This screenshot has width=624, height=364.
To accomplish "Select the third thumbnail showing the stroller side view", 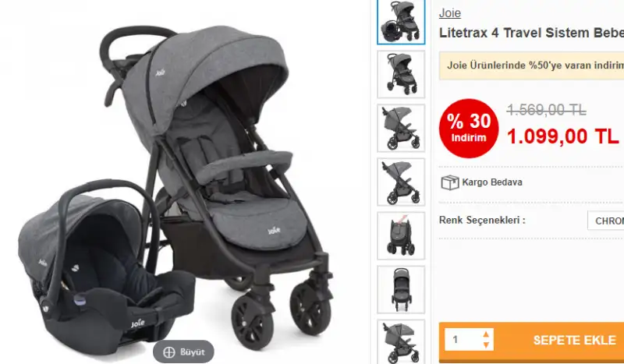I will (401, 128).
